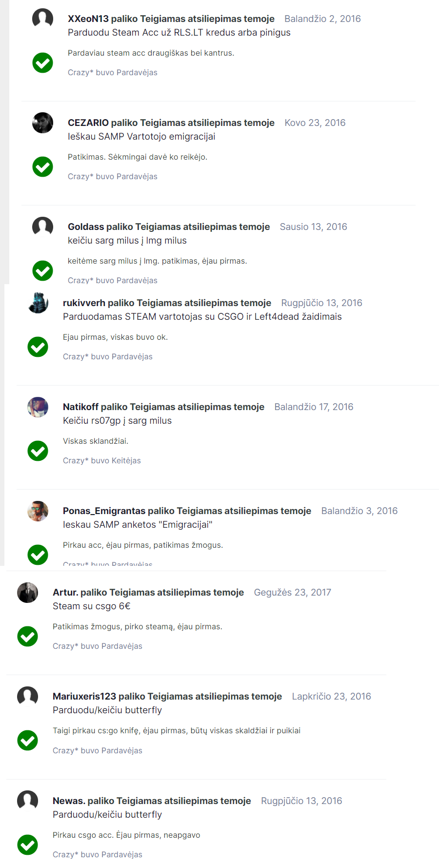
Task: Open Artur.'s profile avatar
Action: 27,592
